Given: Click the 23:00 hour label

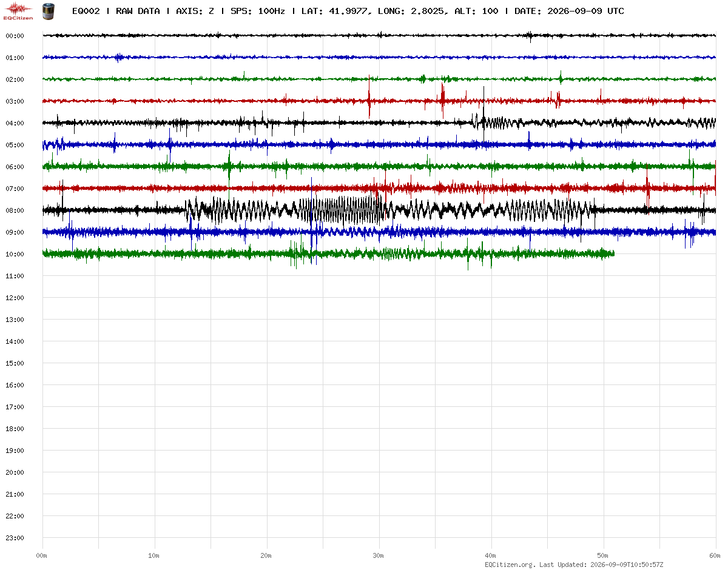Looking at the screenshot, I should [15, 538].
